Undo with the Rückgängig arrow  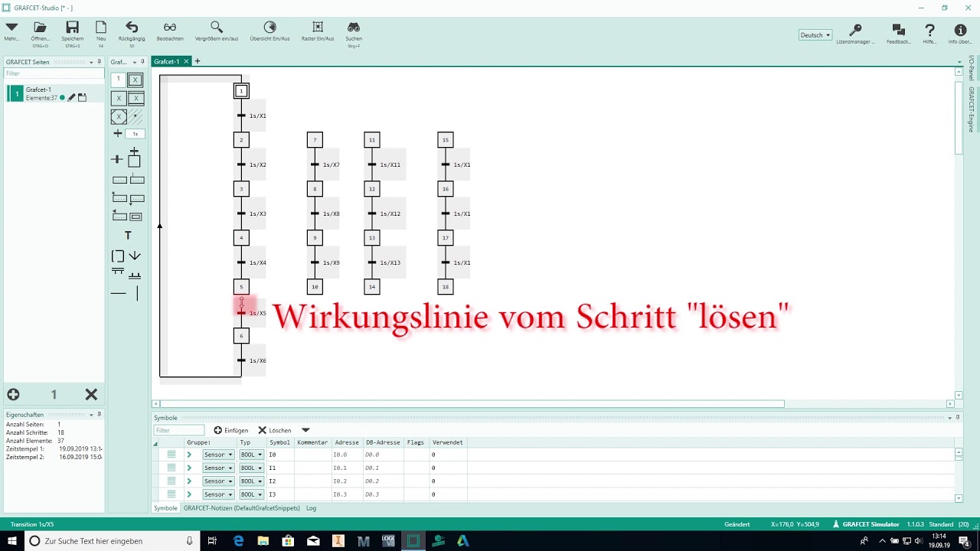coord(132,28)
